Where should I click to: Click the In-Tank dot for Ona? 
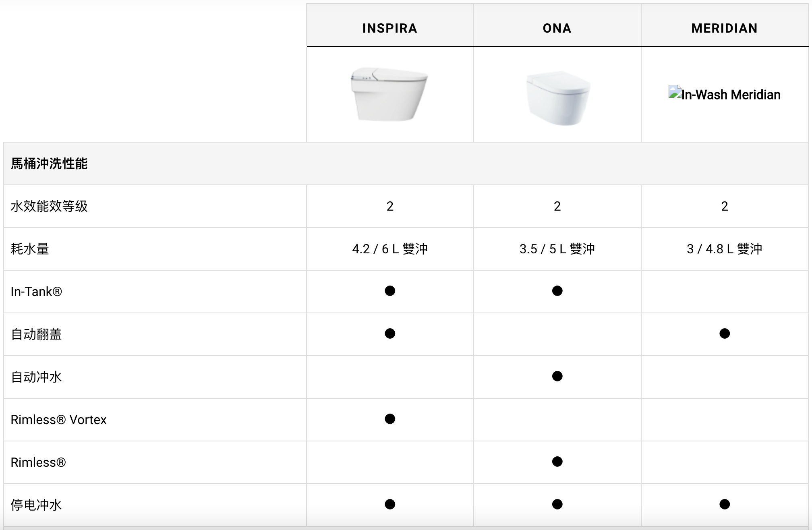tap(557, 291)
